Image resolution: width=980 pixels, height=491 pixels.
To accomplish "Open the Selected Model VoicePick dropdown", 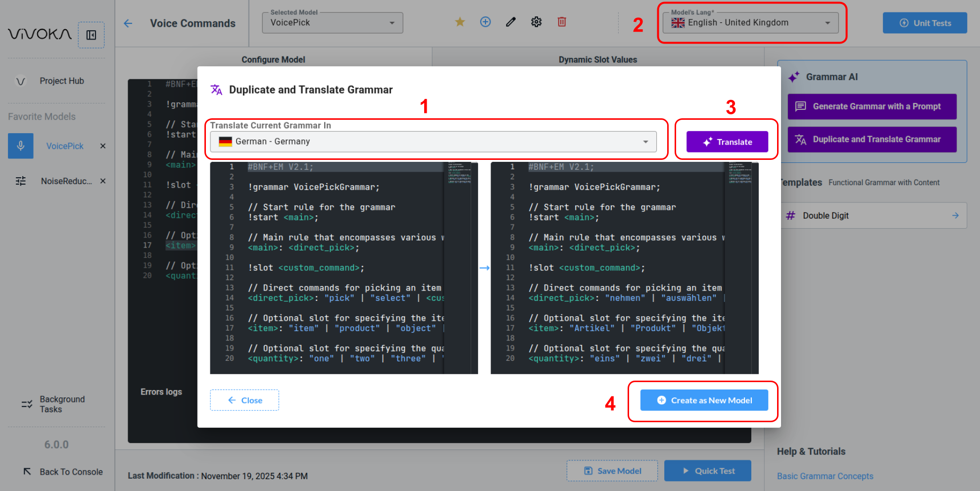I will pyautogui.click(x=332, y=23).
